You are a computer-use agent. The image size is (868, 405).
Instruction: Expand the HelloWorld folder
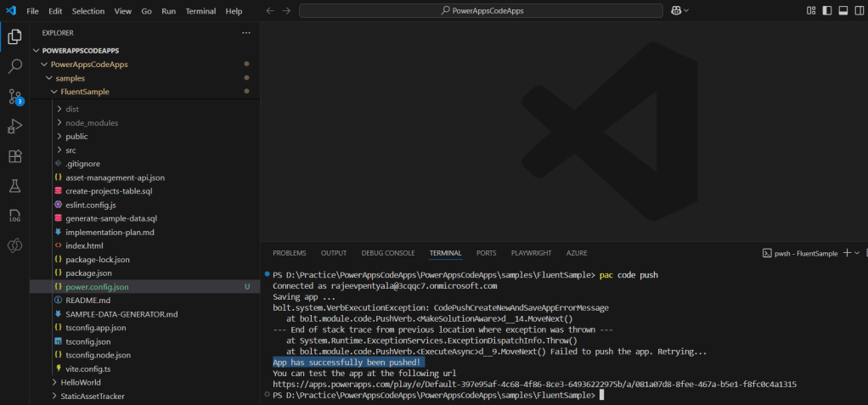[80, 382]
